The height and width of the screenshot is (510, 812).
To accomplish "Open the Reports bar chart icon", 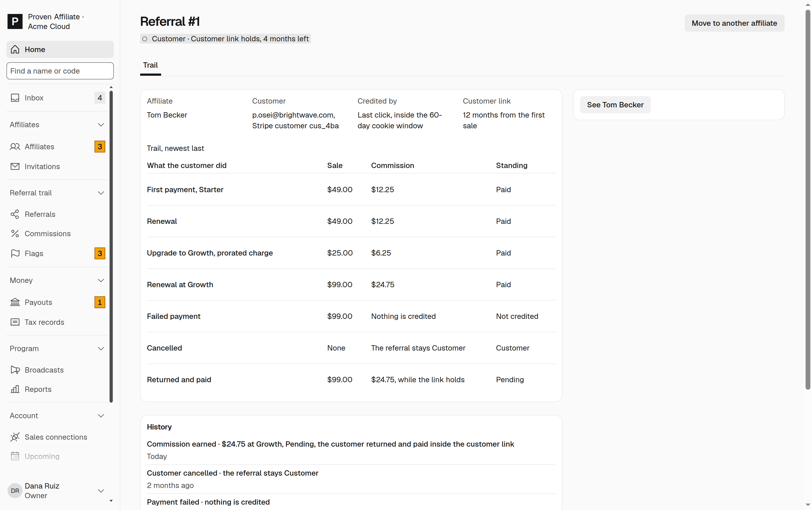I will coord(15,389).
